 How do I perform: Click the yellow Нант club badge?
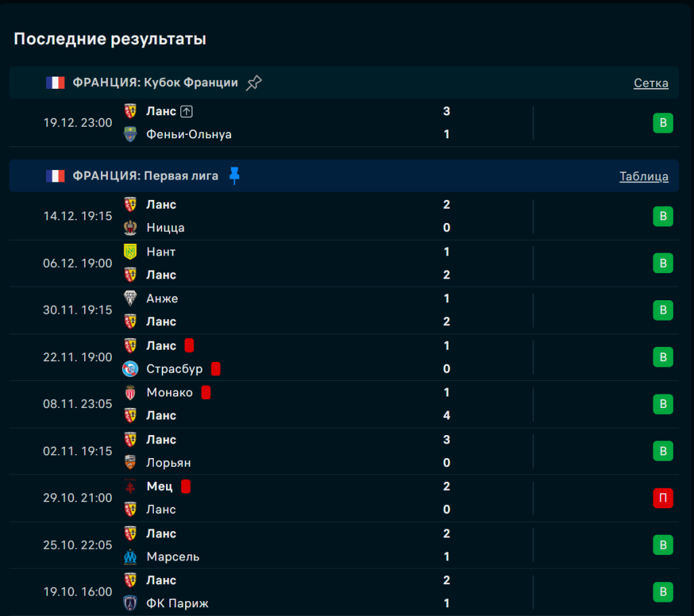pos(130,251)
